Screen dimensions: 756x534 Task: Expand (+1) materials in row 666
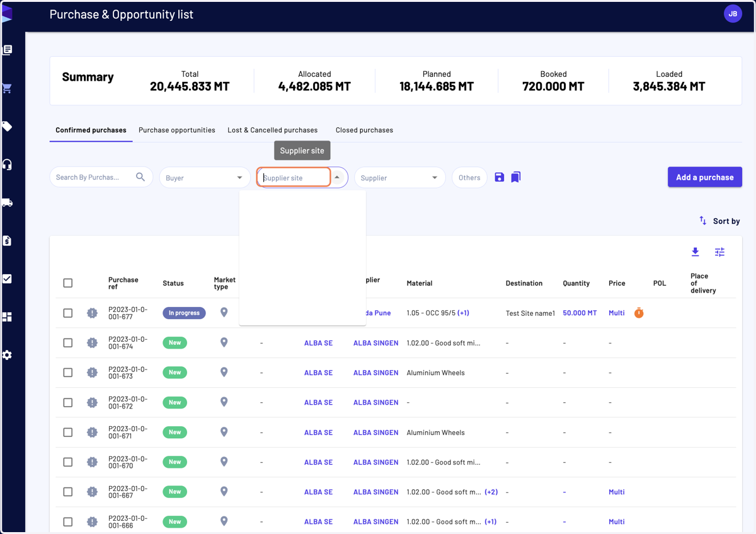pos(490,521)
